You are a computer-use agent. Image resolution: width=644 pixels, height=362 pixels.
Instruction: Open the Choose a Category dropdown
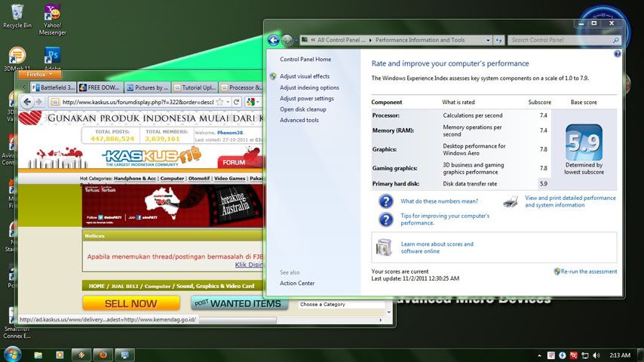tap(342, 305)
